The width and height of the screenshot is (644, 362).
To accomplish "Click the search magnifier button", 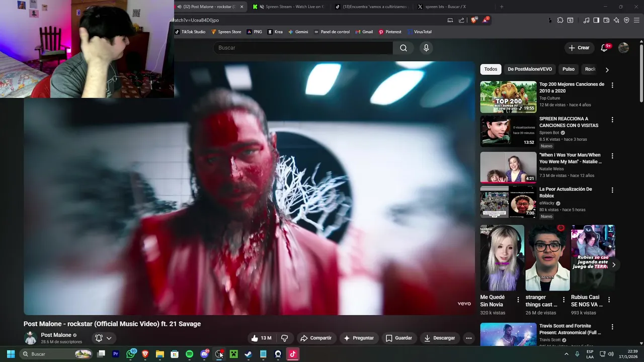I will pos(404,48).
